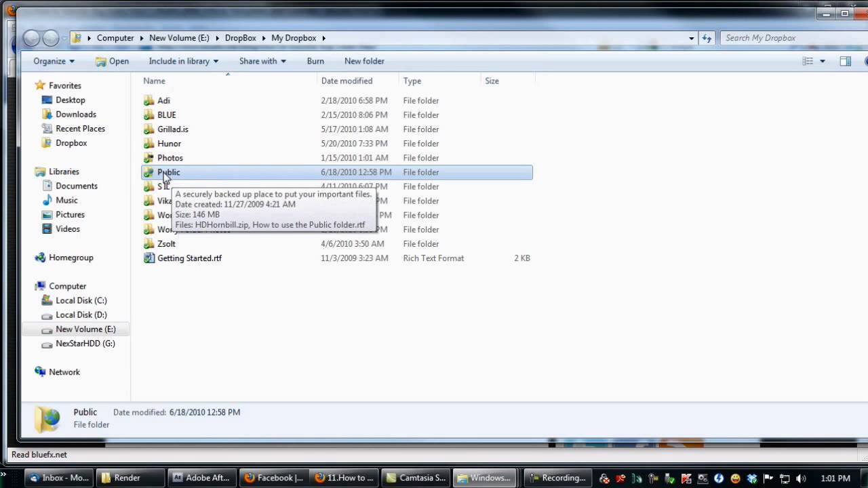
Task: Click the volume icon in system tray
Action: click(x=800, y=479)
